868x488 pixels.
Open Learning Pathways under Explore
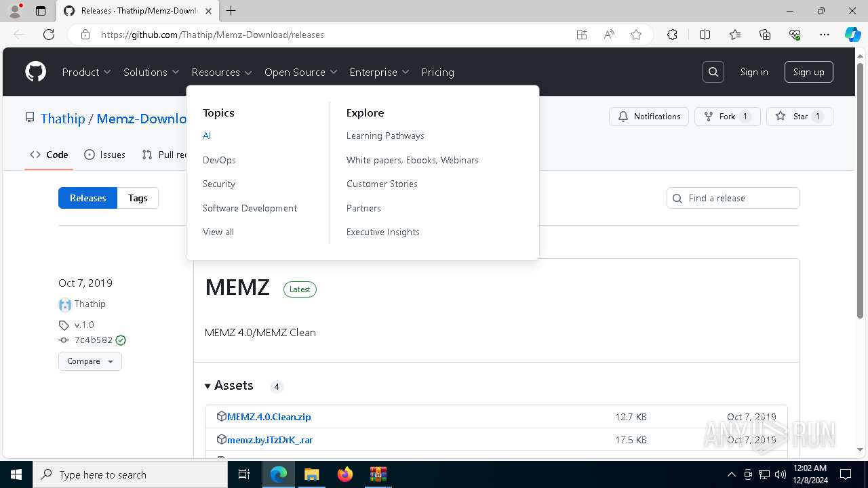pyautogui.click(x=385, y=136)
